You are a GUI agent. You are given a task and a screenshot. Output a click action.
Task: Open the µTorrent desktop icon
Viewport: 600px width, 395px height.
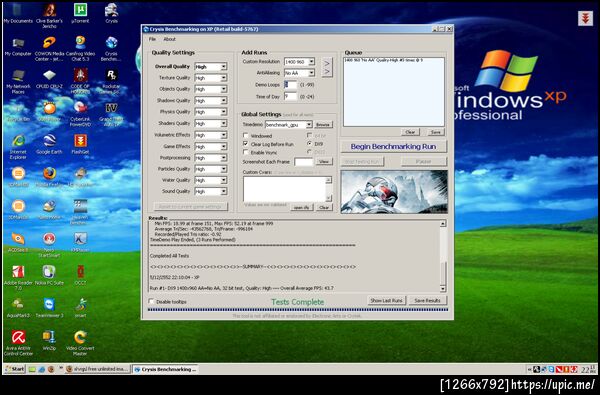click(80, 13)
